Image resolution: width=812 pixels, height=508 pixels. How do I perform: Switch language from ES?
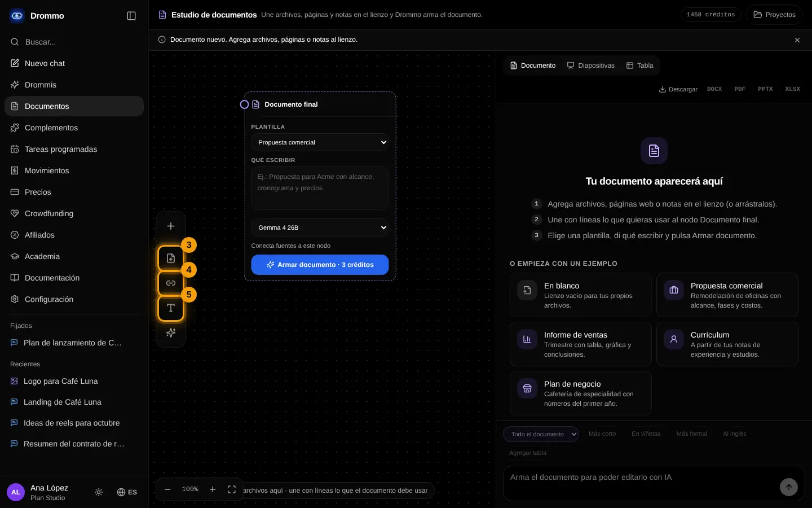click(x=127, y=492)
